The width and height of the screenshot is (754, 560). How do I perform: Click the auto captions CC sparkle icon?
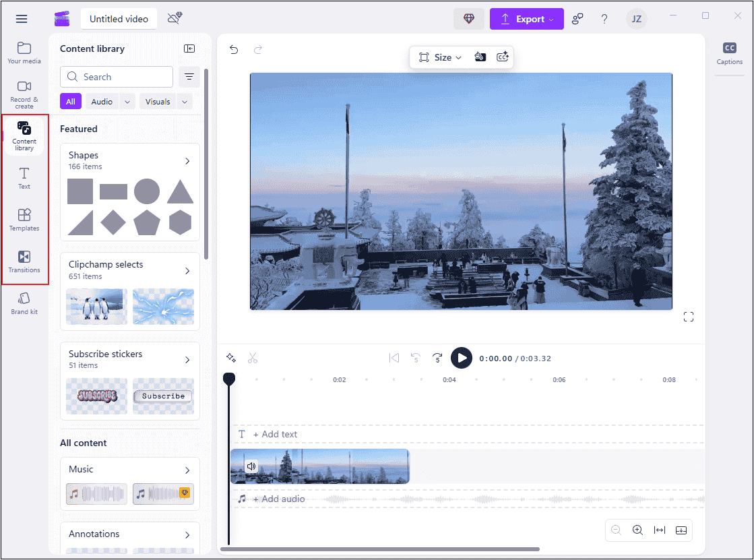coord(503,57)
